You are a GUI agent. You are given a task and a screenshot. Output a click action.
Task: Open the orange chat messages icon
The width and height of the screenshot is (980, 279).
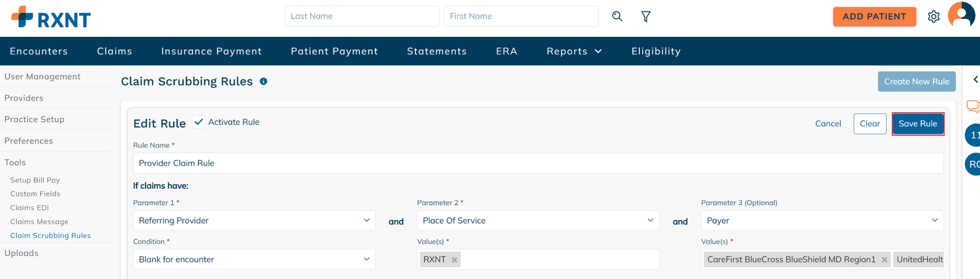pos(973,106)
